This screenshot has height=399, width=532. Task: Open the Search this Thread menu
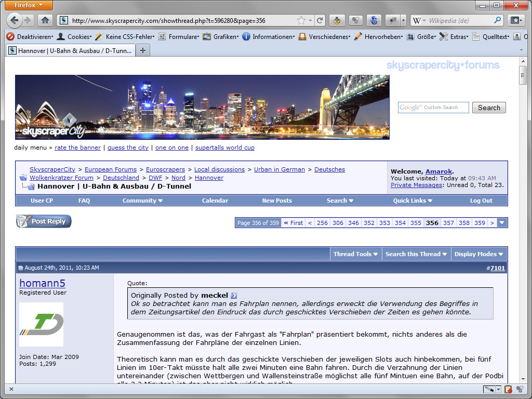(416, 254)
